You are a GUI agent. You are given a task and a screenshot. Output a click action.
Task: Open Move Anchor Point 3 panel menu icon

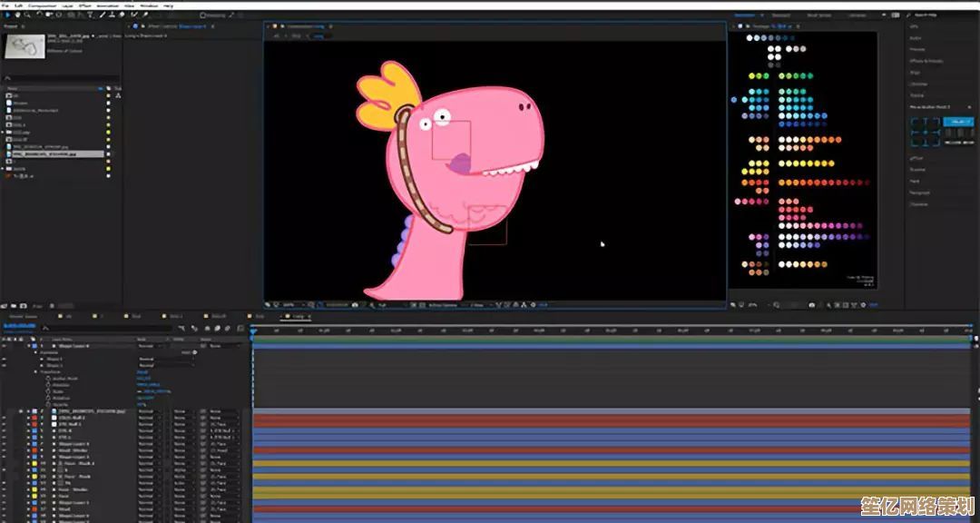pos(969,107)
